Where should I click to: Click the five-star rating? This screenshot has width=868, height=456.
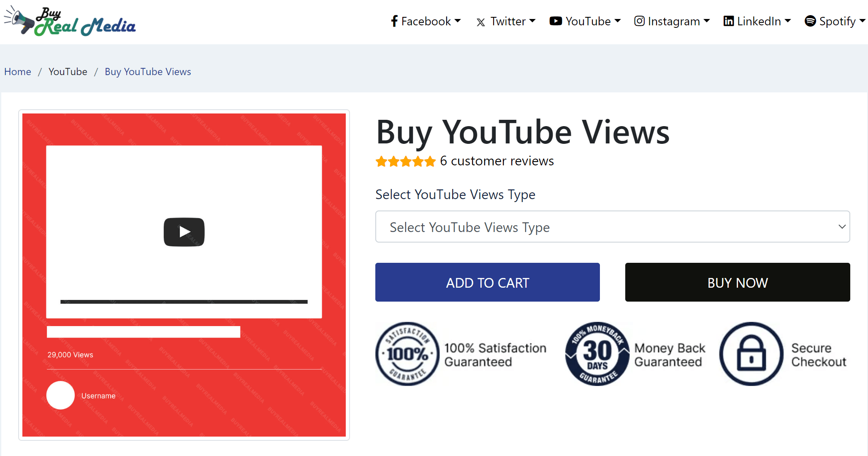pos(405,161)
